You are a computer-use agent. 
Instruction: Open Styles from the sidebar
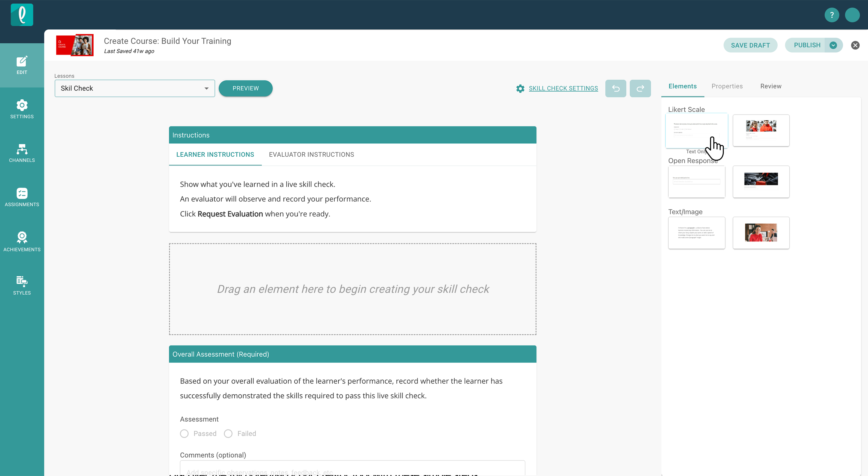(22, 285)
